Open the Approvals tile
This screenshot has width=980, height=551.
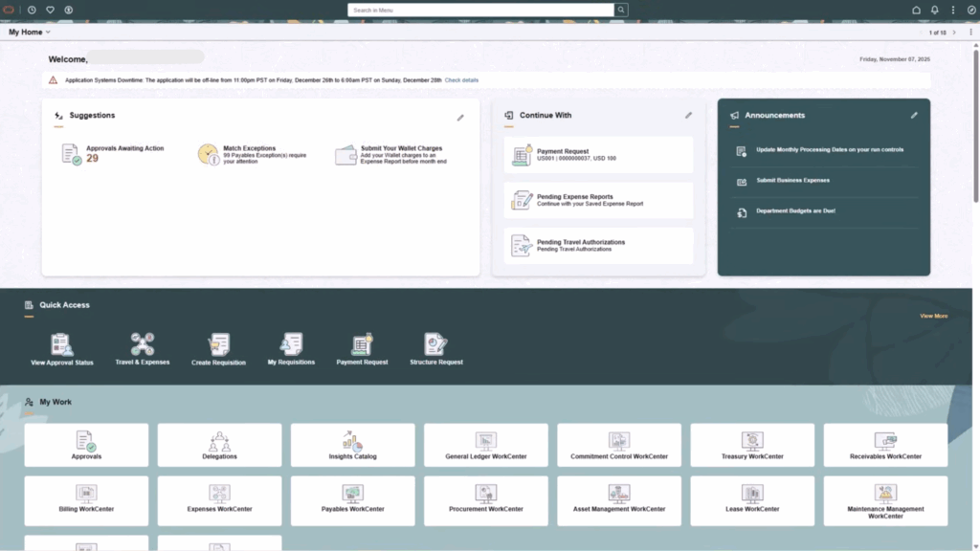[x=86, y=445]
